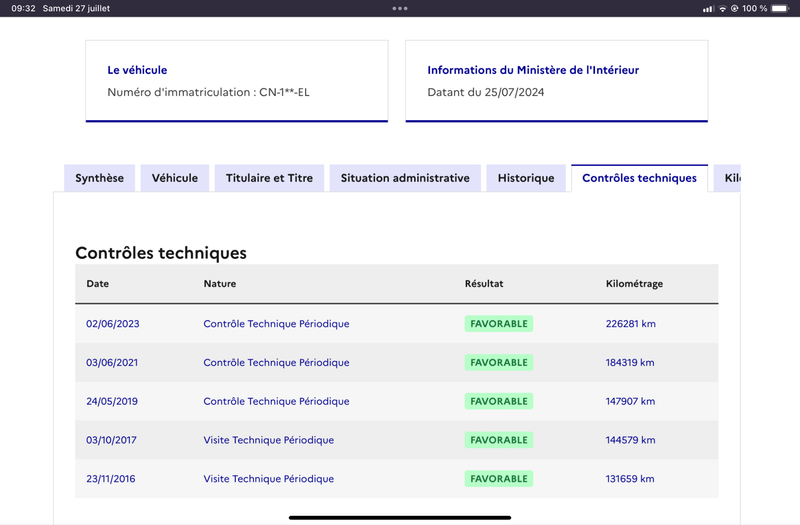The width and height of the screenshot is (800, 525).
Task: Tap the three-dot multitasking icon at top
Action: pos(400,8)
